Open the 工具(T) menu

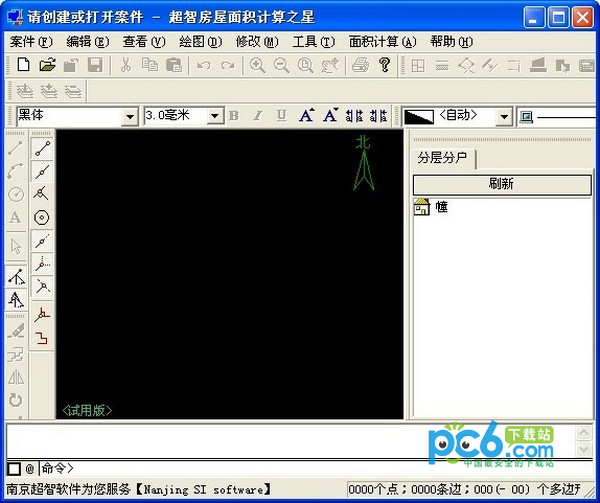click(313, 41)
